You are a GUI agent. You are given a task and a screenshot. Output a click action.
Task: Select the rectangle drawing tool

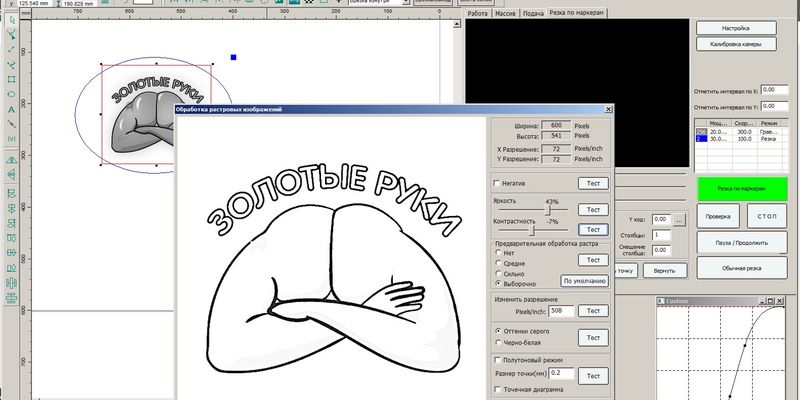[x=11, y=80]
